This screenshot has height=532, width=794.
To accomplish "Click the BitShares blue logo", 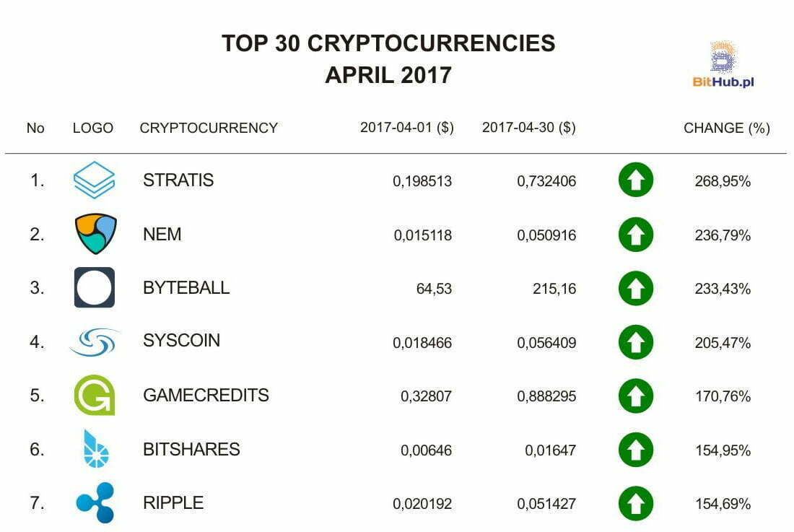I will [x=95, y=448].
